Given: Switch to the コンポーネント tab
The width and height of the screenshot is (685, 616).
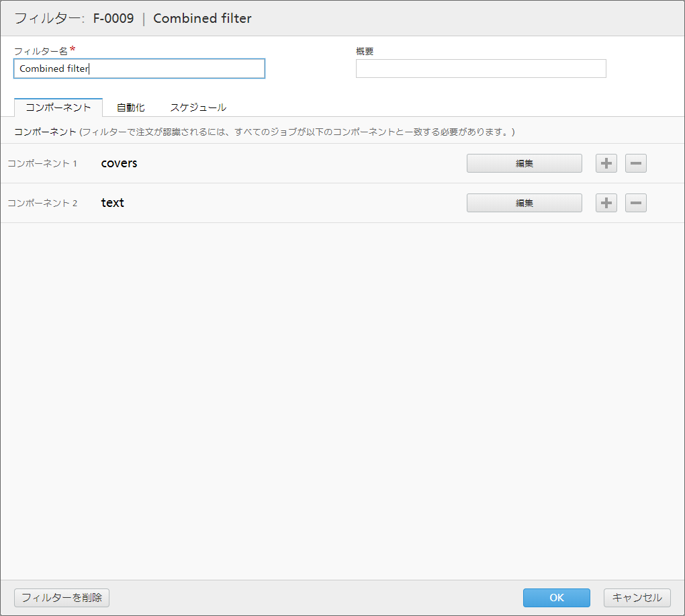Looking at the screenshot, I should 58,107.
